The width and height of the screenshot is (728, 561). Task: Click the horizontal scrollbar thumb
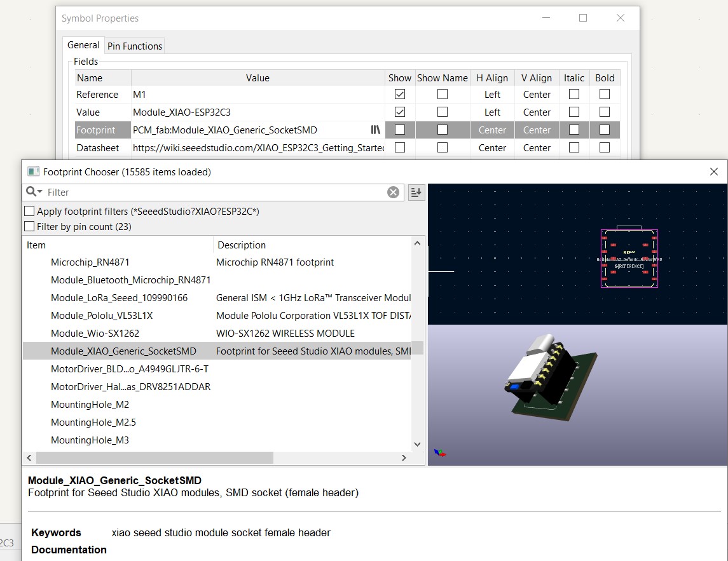155,457
